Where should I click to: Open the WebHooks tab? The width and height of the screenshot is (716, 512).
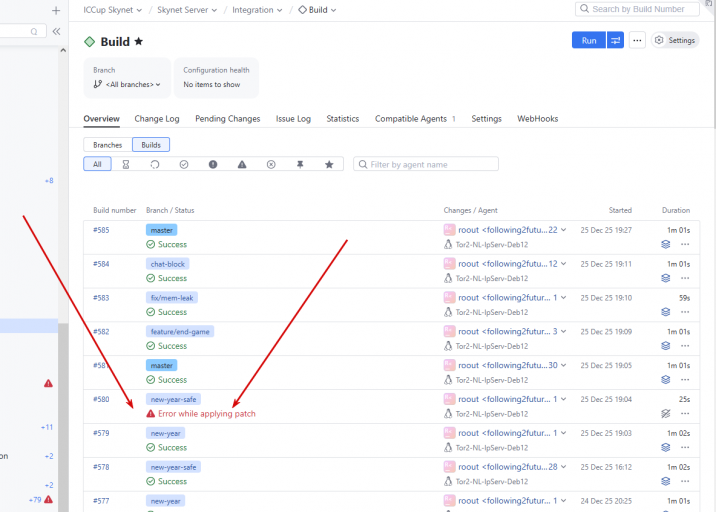tap(537, 119)
